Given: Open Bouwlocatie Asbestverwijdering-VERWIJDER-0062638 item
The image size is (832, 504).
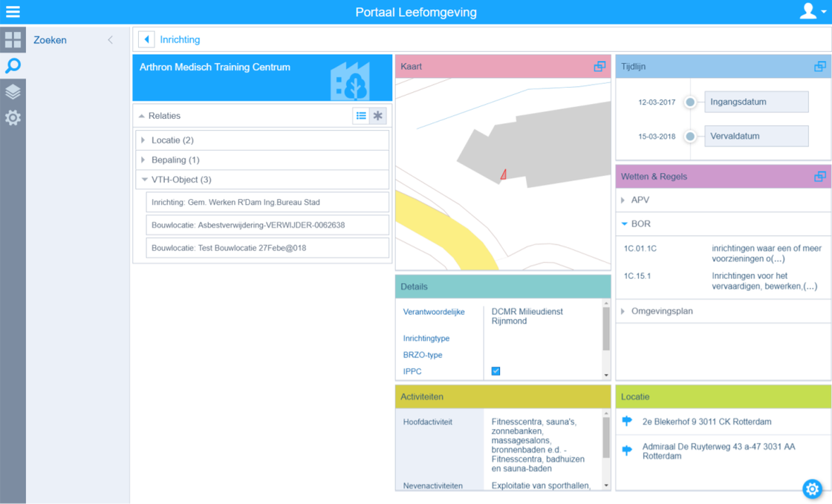Looking at the screenshot, I should tap(267, 225).
